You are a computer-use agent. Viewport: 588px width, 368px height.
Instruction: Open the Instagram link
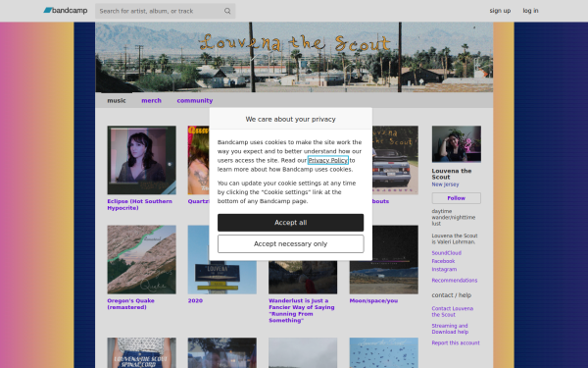coord(444,270)
